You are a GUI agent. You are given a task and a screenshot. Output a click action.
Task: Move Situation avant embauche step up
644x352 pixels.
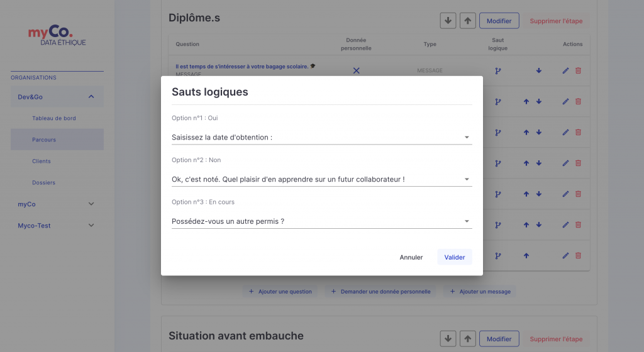tap(468, 339)
